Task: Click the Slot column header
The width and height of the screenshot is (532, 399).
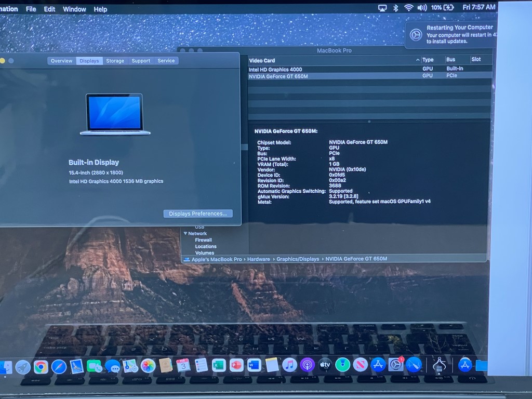Action: (x=476, y=59)
